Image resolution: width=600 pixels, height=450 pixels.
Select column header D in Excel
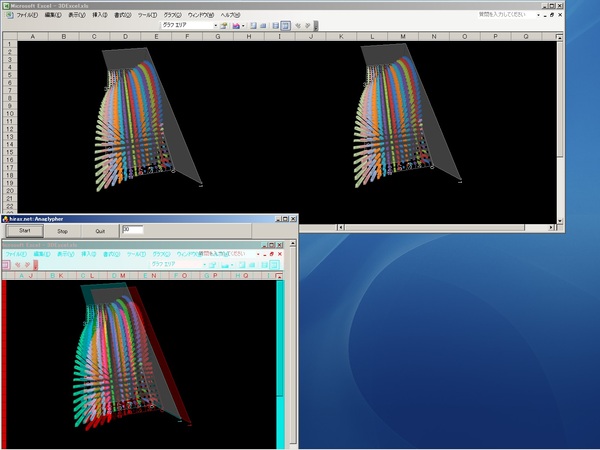coord(125,36)
